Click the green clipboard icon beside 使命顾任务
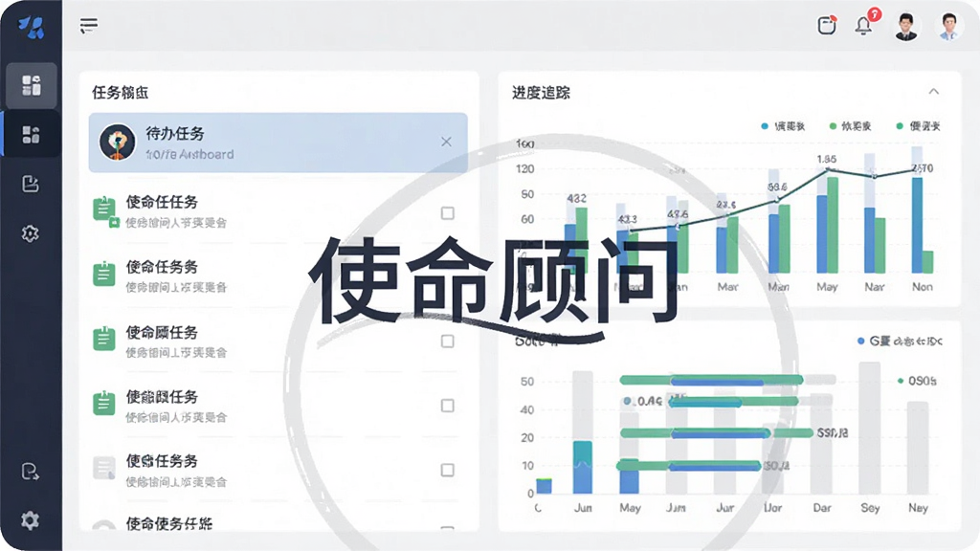This screenshot has height=551, width=980. (x=103, y=338)
